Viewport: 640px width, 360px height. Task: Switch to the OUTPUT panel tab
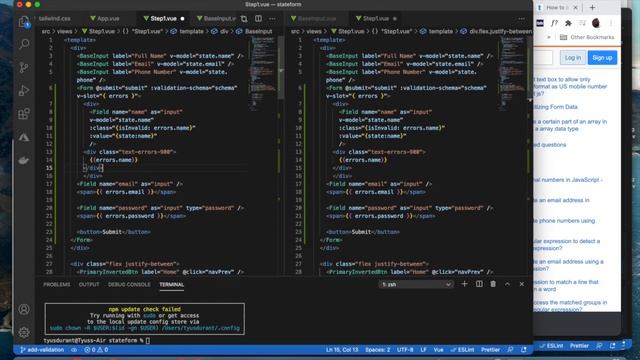(x=89, y=284)
